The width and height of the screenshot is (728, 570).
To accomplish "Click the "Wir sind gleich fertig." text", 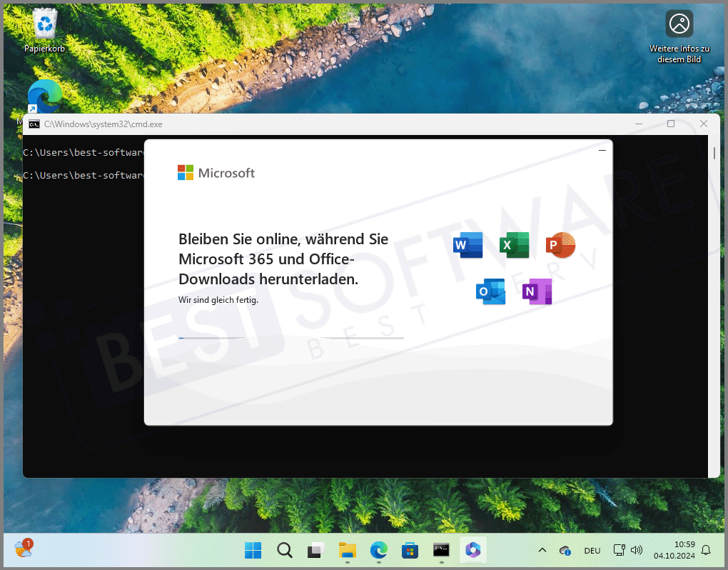I will [218, 300].
